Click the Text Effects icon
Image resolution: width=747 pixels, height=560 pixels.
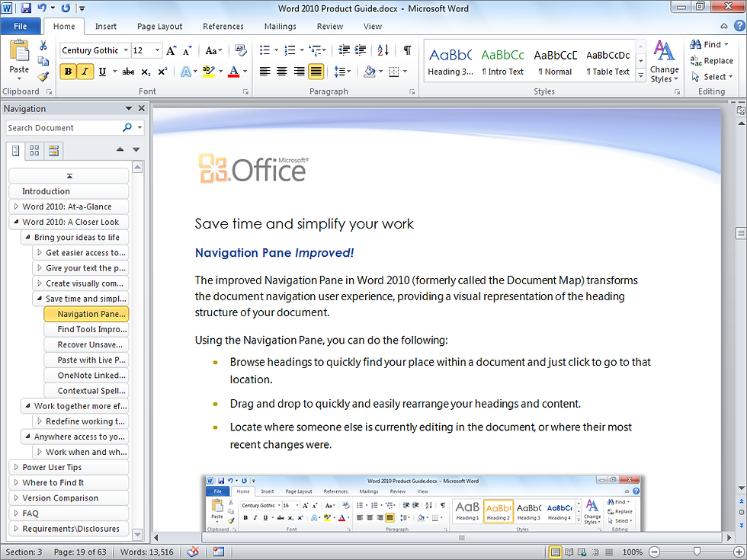click(x=185, y=72)
